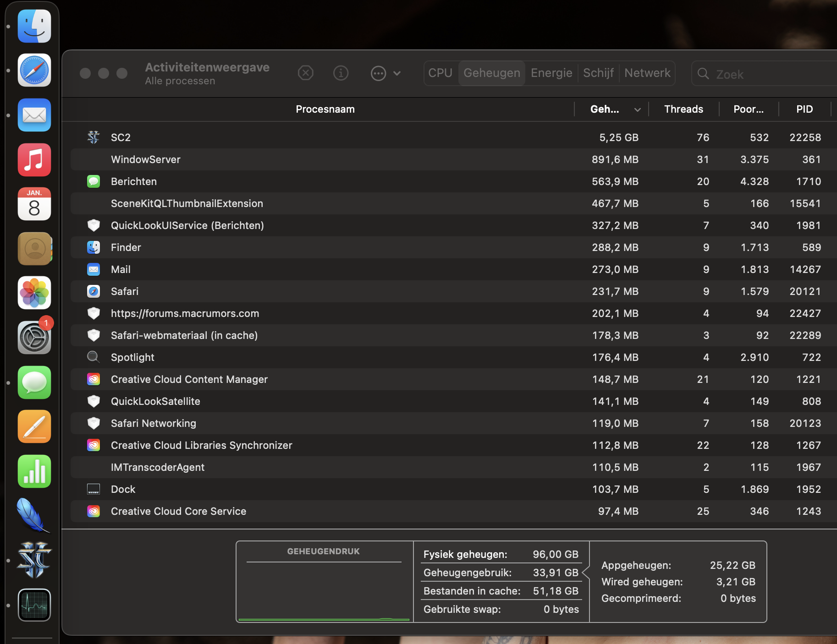Image resolution: width=837 pixels, height=644 pixels.
Task: Switch to the Netwerk tab
Action: [x=647, y=73]
